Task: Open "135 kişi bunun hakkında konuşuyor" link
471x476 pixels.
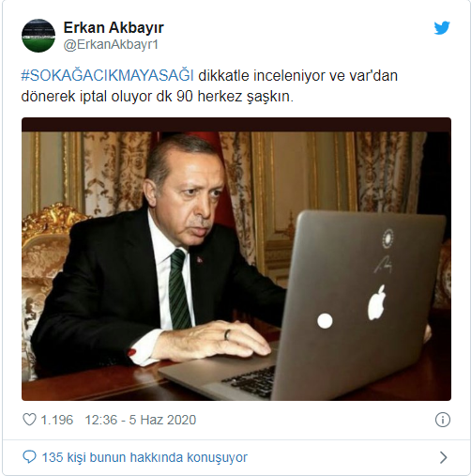Action: [144, 457]
